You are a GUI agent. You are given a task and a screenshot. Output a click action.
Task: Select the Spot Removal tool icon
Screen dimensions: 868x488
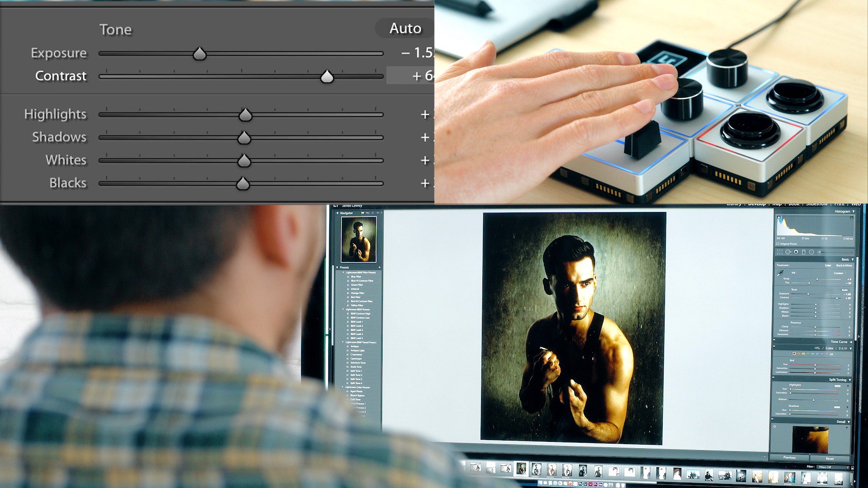tap(788, 252)
